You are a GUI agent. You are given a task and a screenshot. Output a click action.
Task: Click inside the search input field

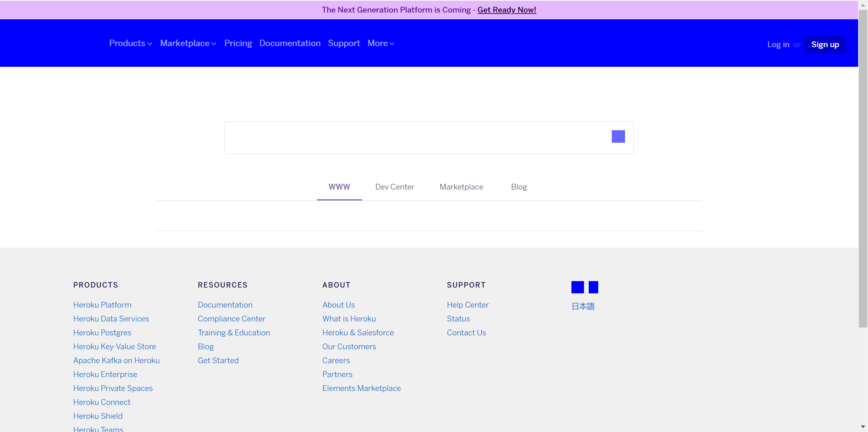point(417,138)
